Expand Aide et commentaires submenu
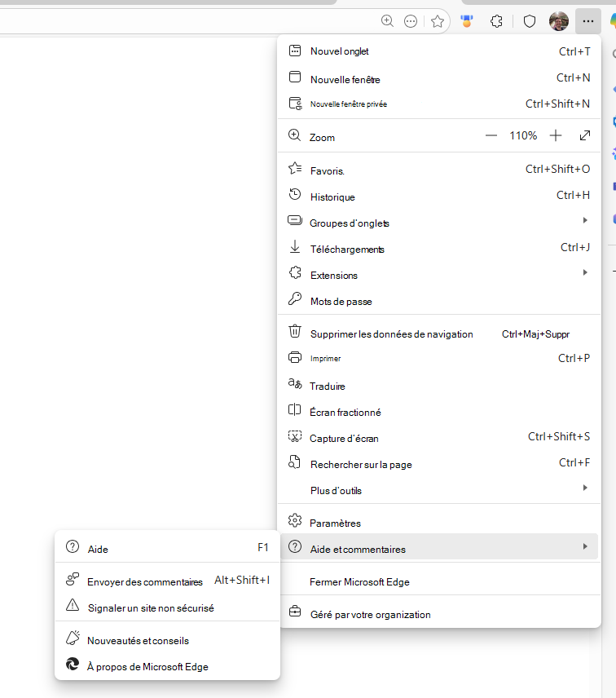 (x=439, y=547)
